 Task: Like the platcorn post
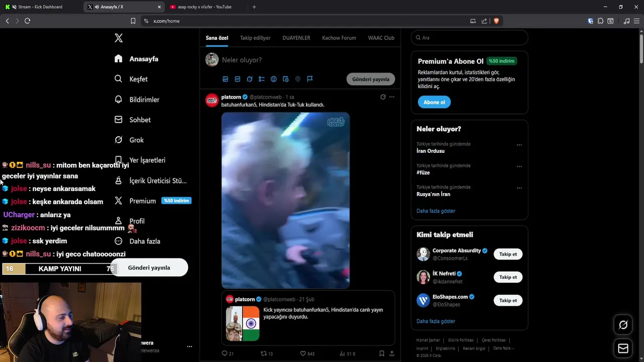307,353
